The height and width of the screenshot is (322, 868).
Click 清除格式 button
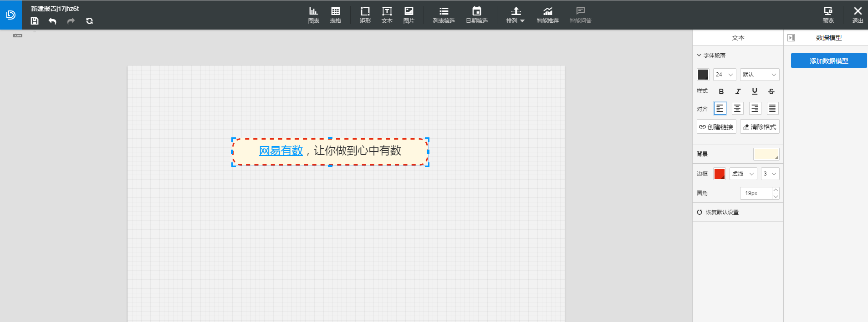click(760, 126)
